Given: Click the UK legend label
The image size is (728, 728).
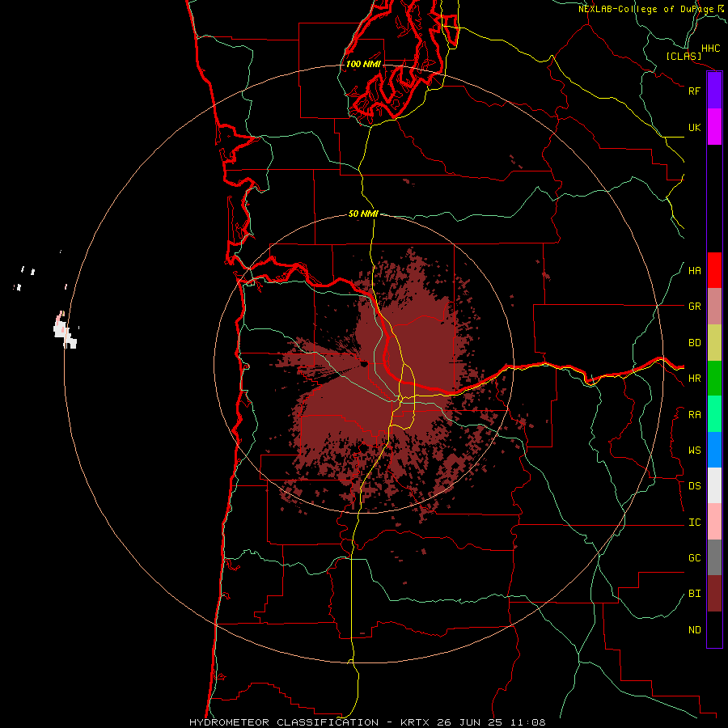Looking at the screenshot, I should [694, 127].
